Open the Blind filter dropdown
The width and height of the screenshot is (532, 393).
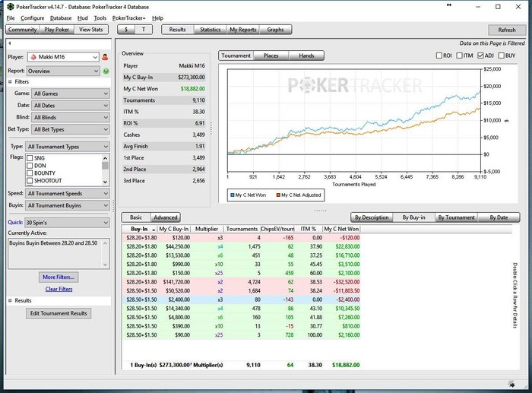coord(70,117)
